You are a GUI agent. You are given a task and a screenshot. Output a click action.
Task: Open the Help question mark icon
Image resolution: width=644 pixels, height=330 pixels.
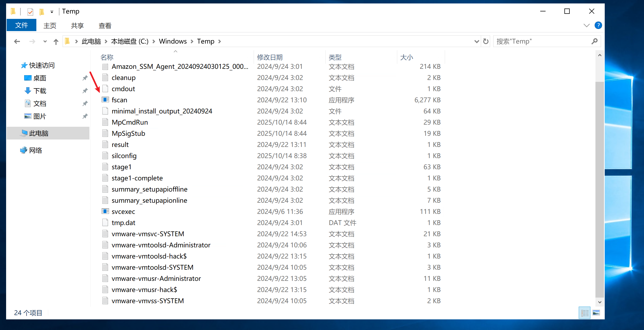598,26
